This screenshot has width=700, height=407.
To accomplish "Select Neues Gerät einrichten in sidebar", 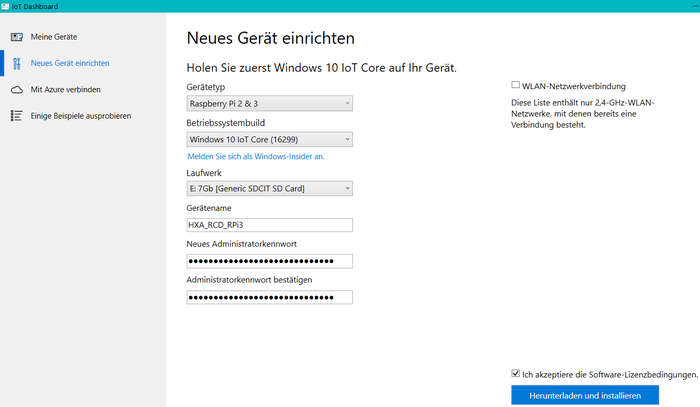I will pyautogui.click(x=70, y=63).
